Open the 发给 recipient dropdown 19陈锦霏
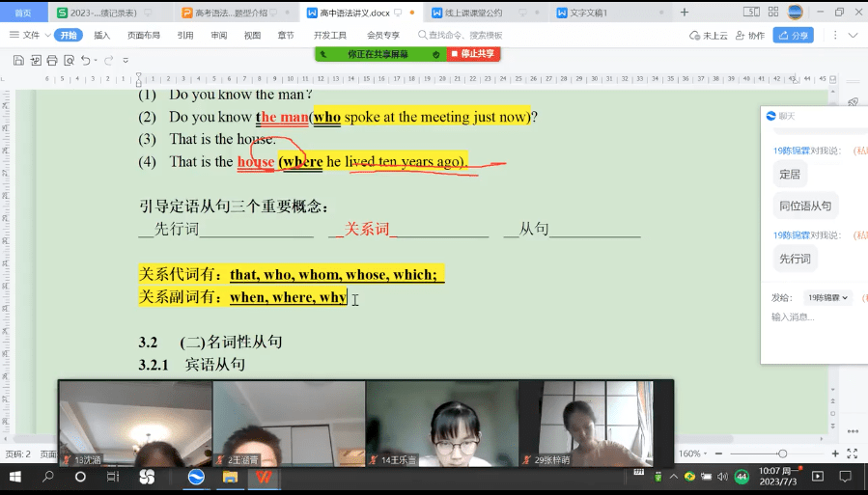 point(827,297)
